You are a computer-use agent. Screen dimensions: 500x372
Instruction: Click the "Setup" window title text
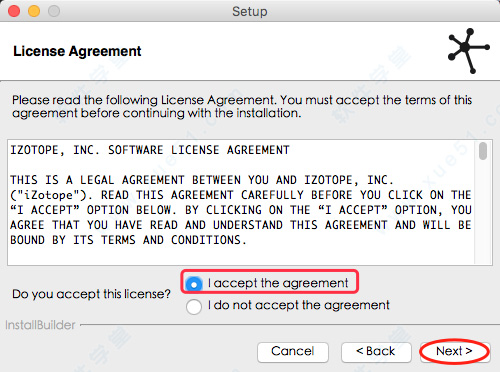[250, 11]
